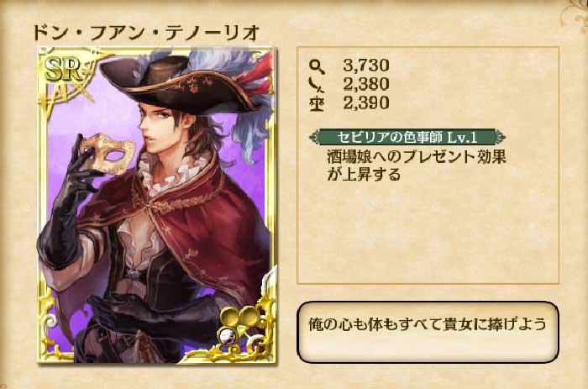The height and width of the screenshot is (389, 588).
Task: Click the card name ドン・フアン・テノーリオ
Action: (146, 33)
